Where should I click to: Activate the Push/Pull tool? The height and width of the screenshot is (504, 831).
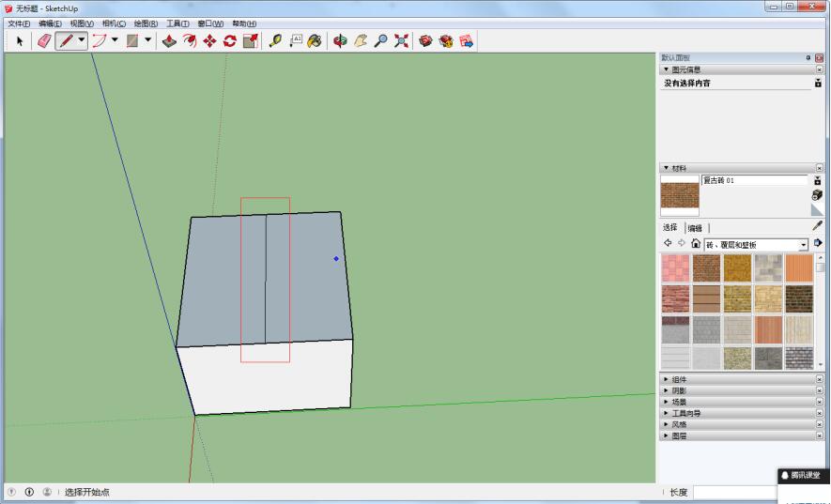(x=169, y=40)
